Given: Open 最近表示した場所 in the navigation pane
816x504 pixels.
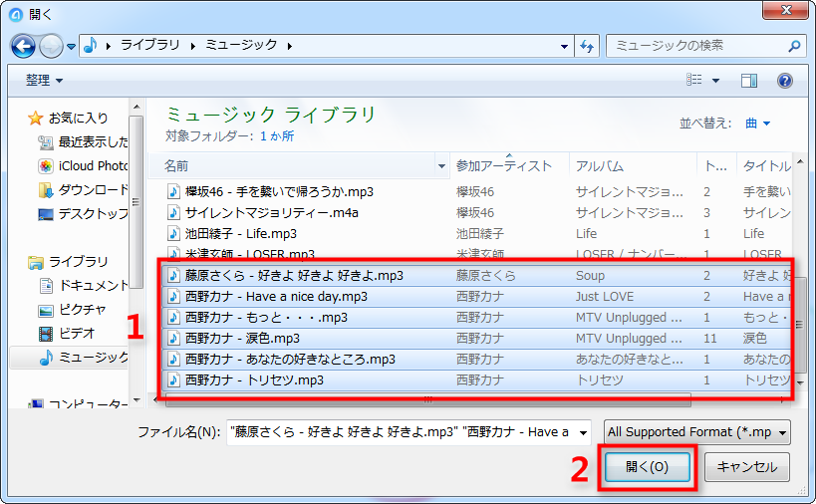Looking at the screenshot, I should [x=93, y=142].
